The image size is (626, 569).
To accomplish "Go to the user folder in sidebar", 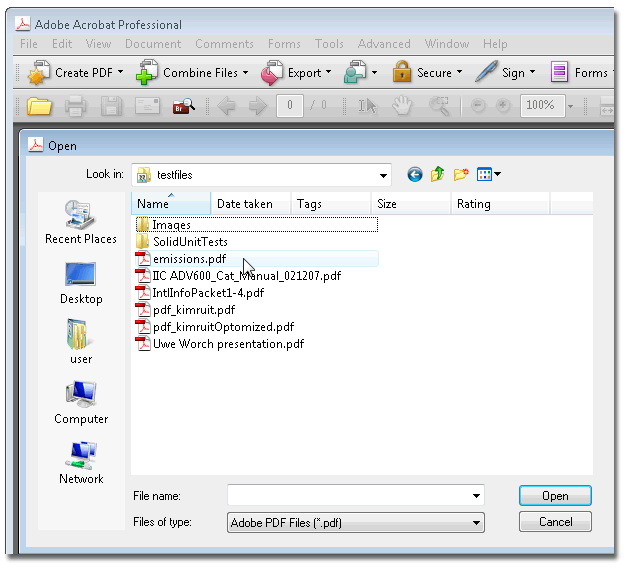I will pos(81,342).
